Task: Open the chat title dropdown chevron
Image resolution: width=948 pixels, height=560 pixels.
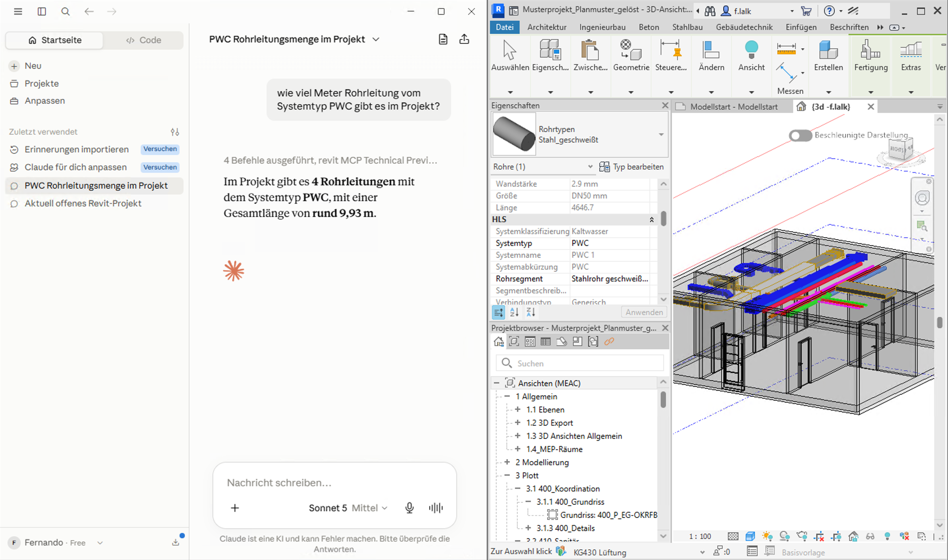Action: (376, 39)
